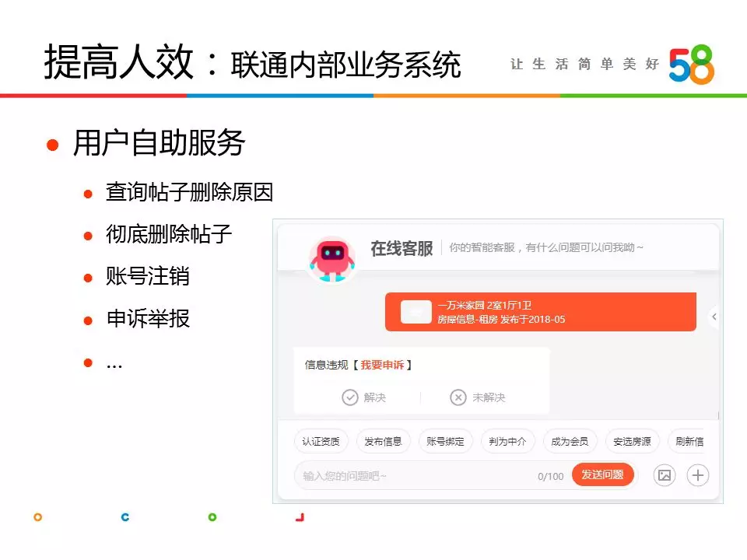Pick the 安选房源 quick tag
The width and height of the screenshot is (747, 560).
click(632, 442)
